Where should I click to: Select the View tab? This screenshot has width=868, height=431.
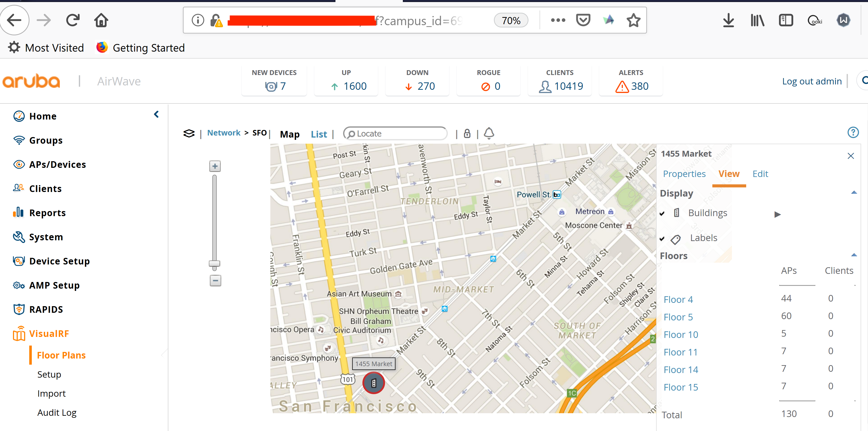click(729, 174)
